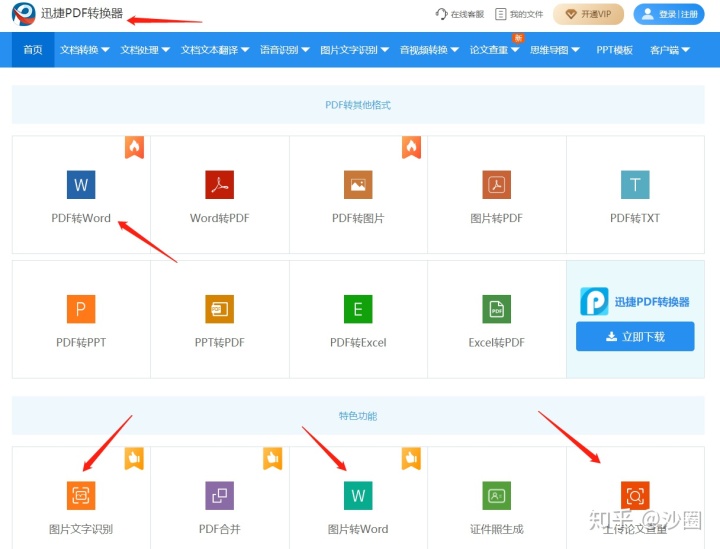Open the 图片文字识别 orange scan icon

pyautogui.click(x=81, y=495)
